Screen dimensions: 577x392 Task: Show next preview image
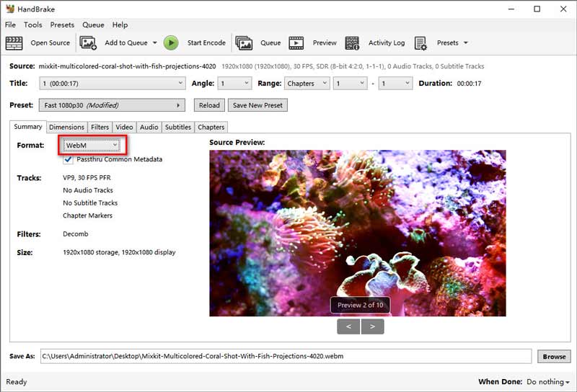[x=372, y=326]
